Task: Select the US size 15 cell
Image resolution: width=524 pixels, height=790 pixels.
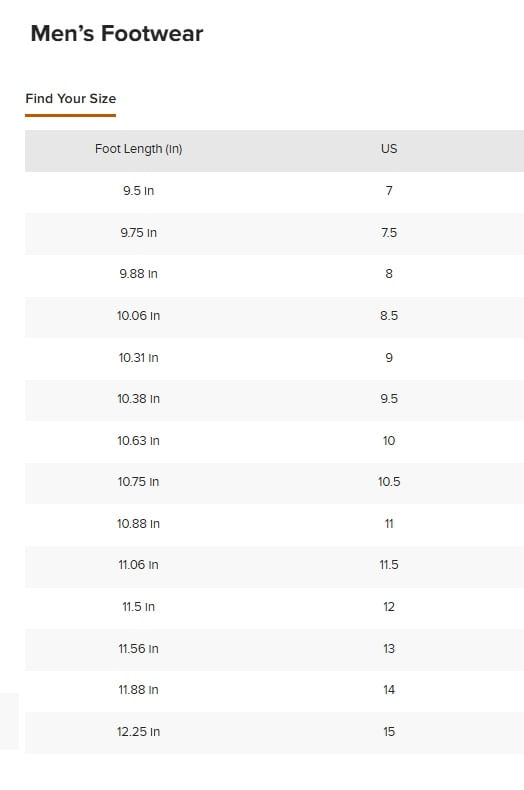Action: tap(389, 732)
